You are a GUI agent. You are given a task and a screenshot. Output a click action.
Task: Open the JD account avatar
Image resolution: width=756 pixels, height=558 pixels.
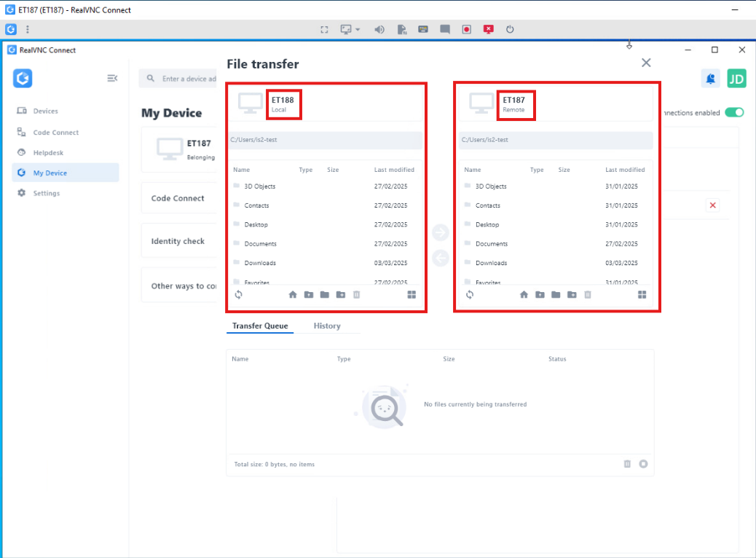coord(736,79)
